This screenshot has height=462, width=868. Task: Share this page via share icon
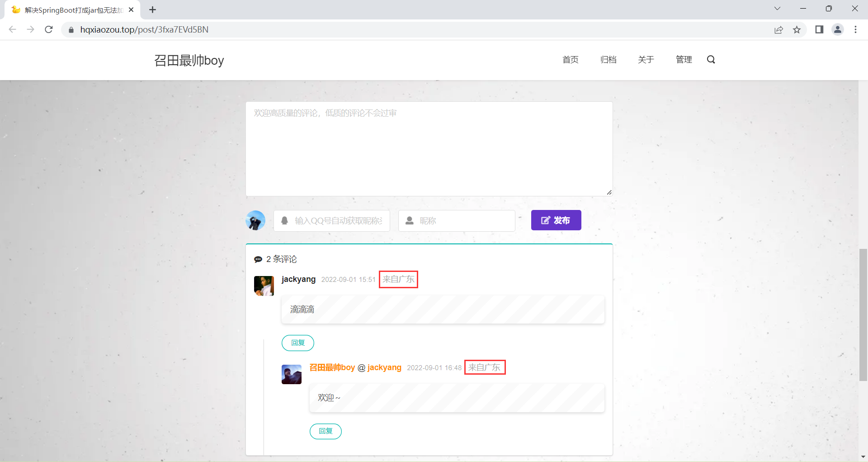click(778, 30)
